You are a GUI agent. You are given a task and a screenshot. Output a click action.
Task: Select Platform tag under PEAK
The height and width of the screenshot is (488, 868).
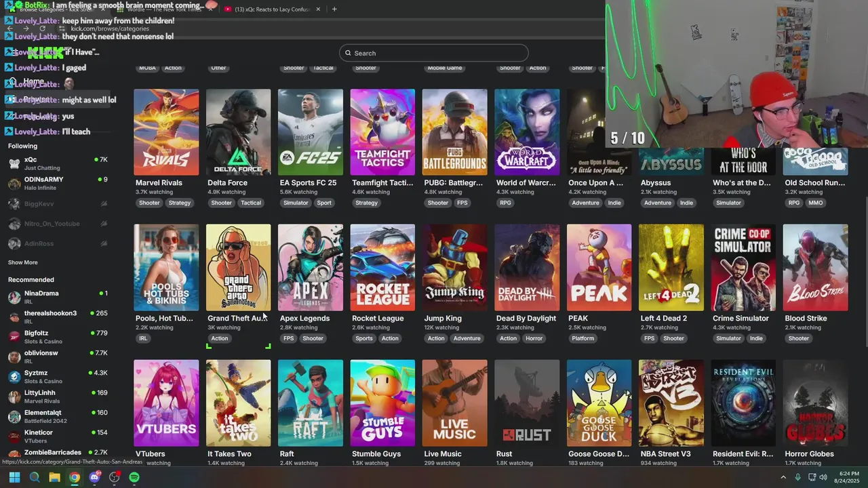tap(583, 338)
